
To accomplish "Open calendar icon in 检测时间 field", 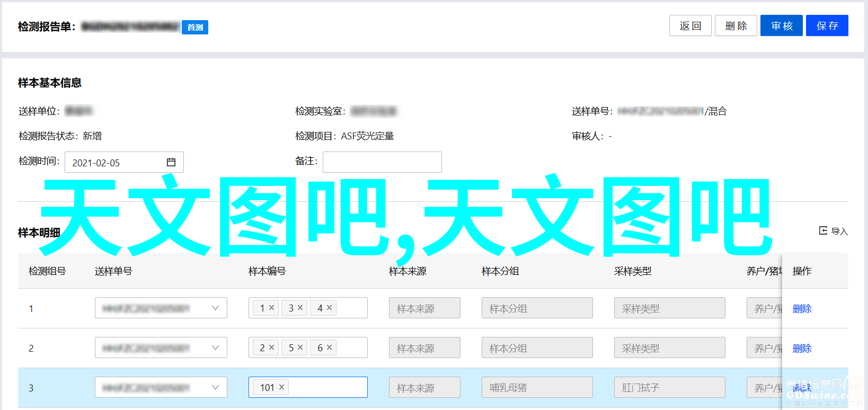I will [x=171, y=162].
